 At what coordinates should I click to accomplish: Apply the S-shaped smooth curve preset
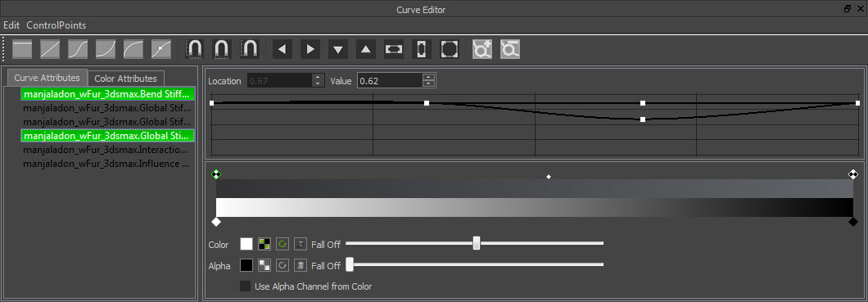point(78,49)
